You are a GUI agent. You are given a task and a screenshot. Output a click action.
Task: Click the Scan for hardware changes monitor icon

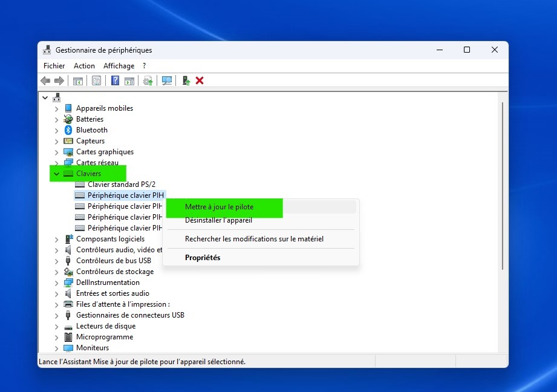166,80
